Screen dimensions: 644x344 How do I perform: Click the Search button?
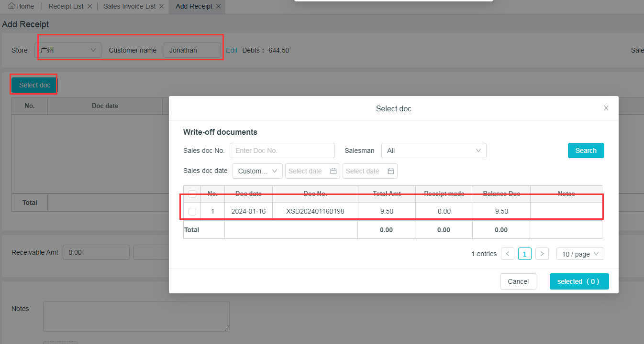click(586, 150)
